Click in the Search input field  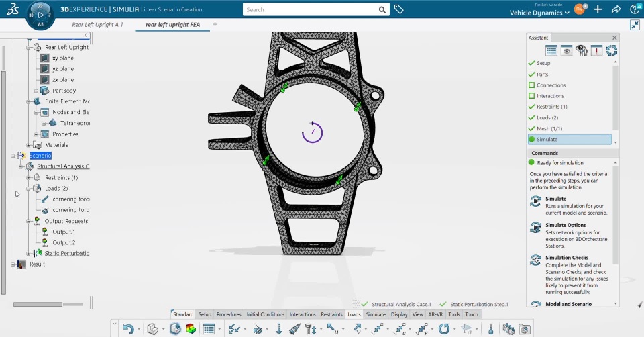pyautogui.click(x=310, y=9)
